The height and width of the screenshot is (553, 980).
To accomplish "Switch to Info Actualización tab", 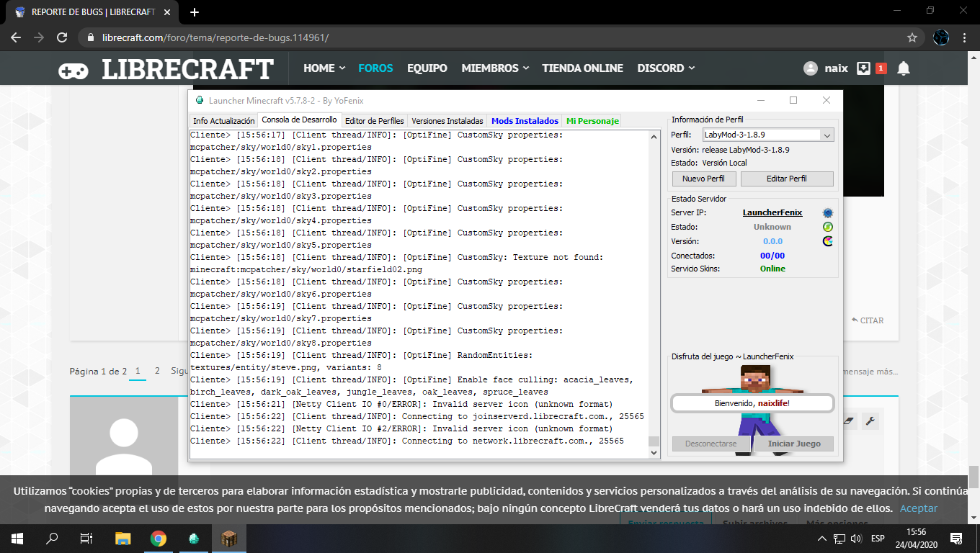I will [x=223, y=121].
